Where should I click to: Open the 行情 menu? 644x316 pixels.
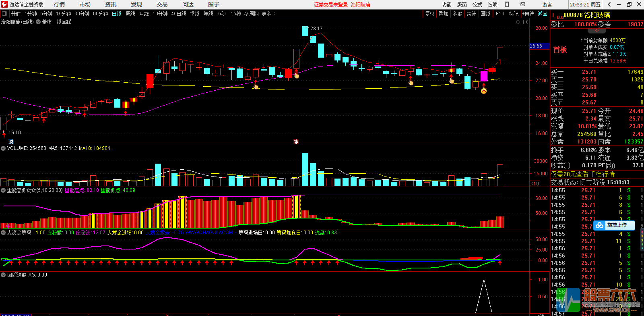[x=59, y=4]
